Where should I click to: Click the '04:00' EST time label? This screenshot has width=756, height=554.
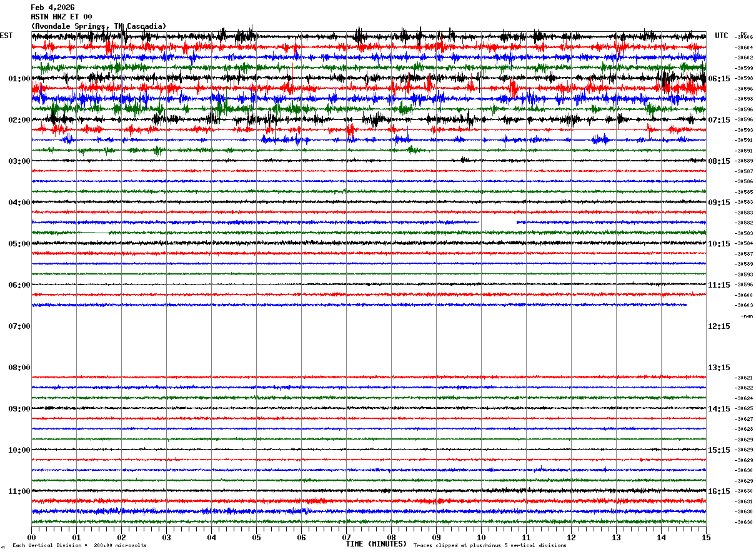click(x=19, y=203)
